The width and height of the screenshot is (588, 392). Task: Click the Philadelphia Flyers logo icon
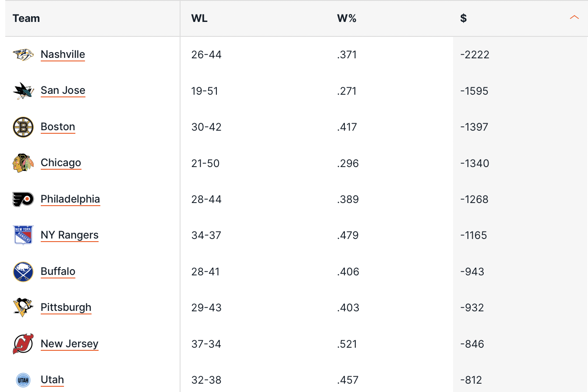pos(23,199)
